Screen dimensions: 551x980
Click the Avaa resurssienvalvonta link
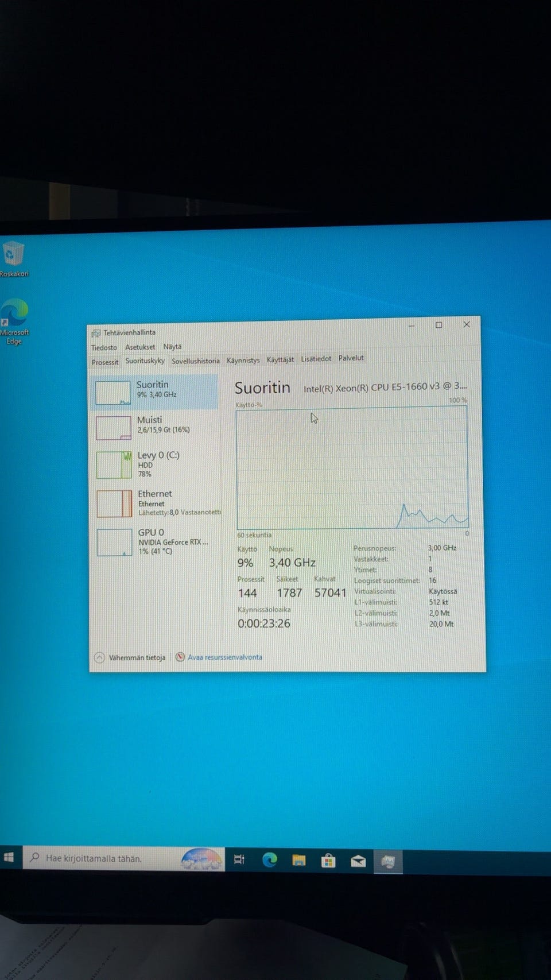click(x=225, y=657)
